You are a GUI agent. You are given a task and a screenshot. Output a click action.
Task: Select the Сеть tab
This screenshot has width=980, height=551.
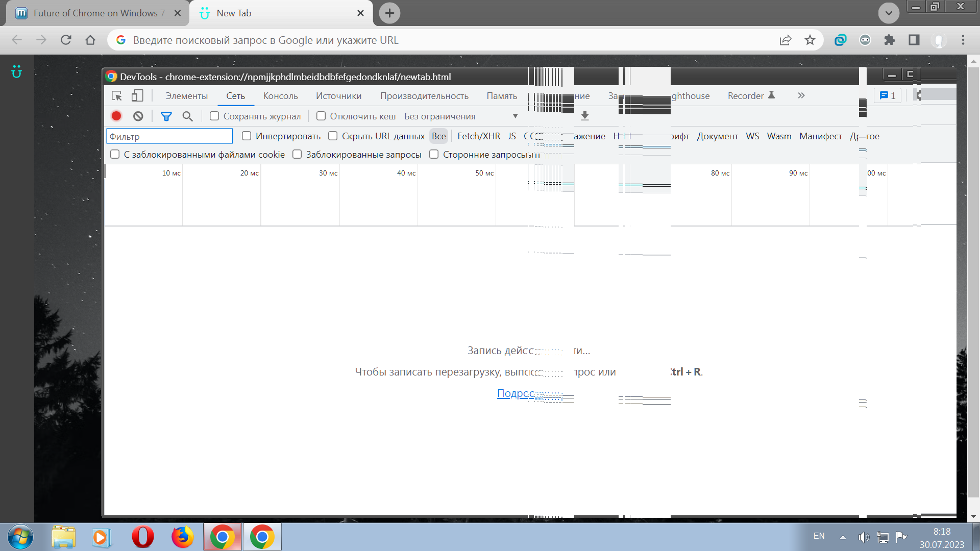[x=236, y=96]
